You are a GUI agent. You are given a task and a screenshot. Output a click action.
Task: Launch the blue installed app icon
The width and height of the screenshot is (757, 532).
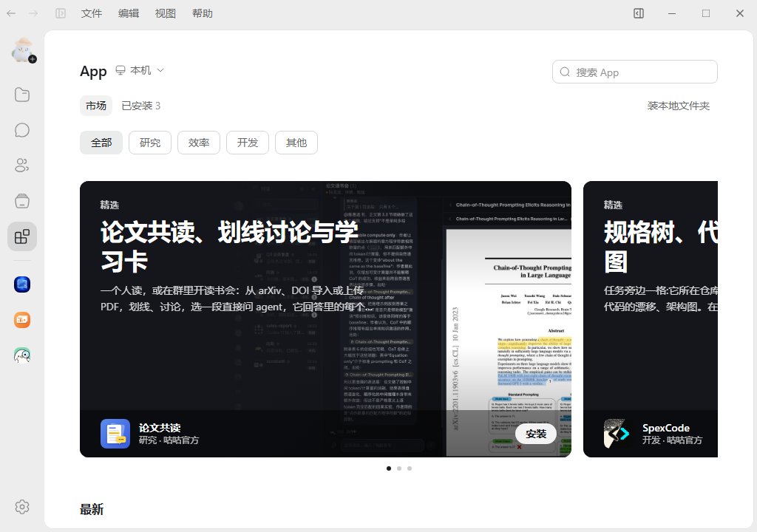(x=22, y=284)
